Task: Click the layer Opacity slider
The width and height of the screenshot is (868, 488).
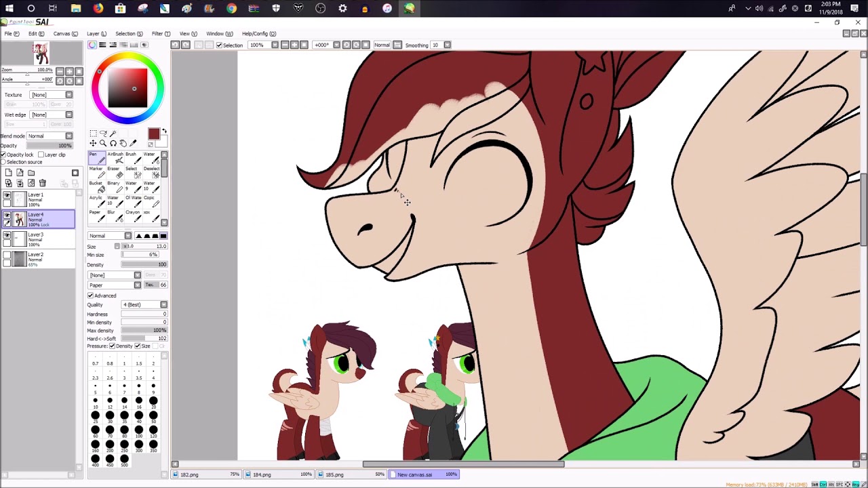Action: (50, 146)
